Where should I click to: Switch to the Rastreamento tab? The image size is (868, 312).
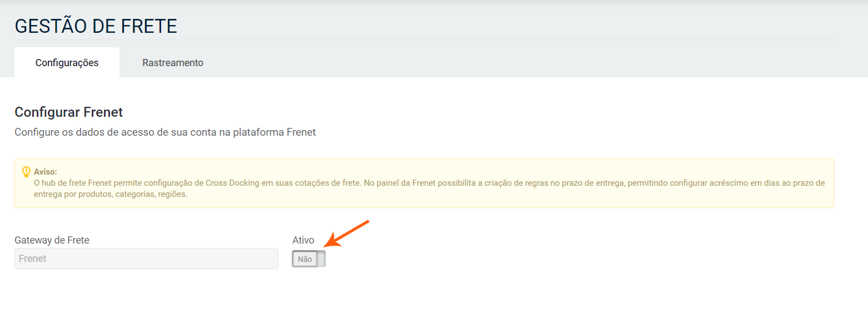(x=173, y=63)
